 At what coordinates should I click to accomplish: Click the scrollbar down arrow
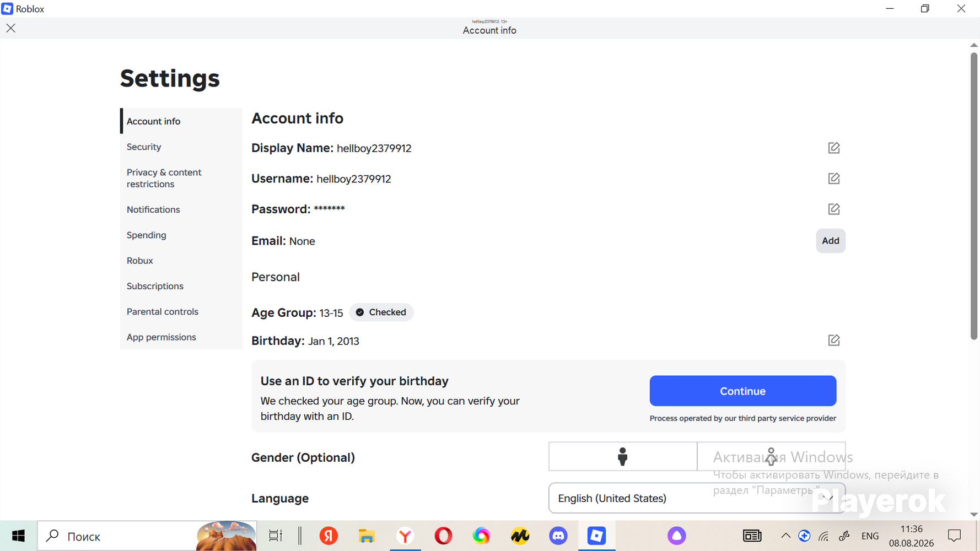click(x=974, y=514)
